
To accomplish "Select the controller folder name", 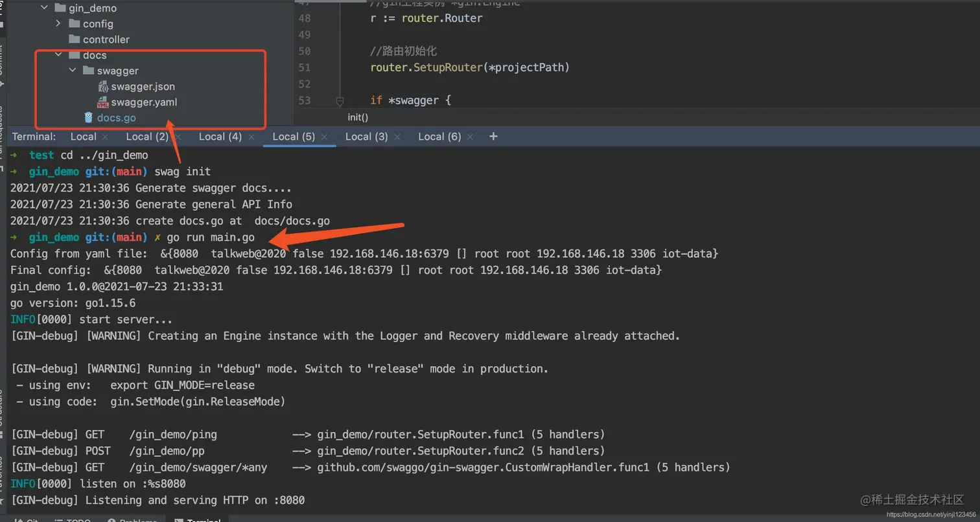I will [106, 40].
